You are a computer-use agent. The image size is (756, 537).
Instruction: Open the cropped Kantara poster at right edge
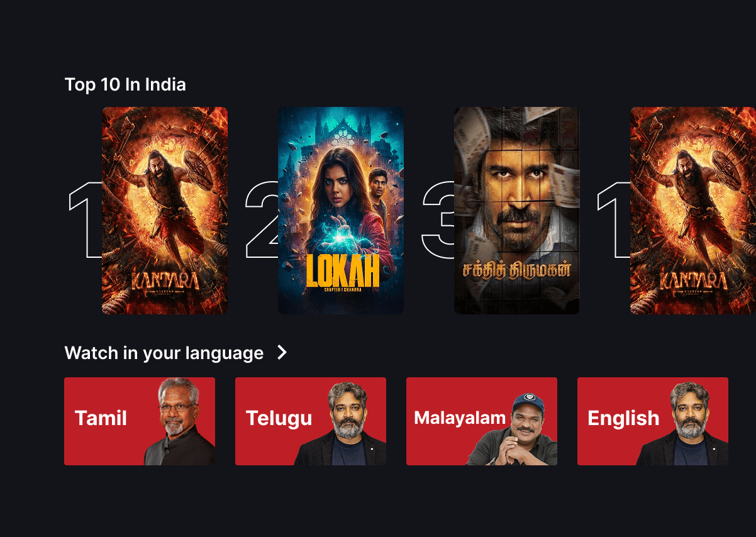(693, 211)
